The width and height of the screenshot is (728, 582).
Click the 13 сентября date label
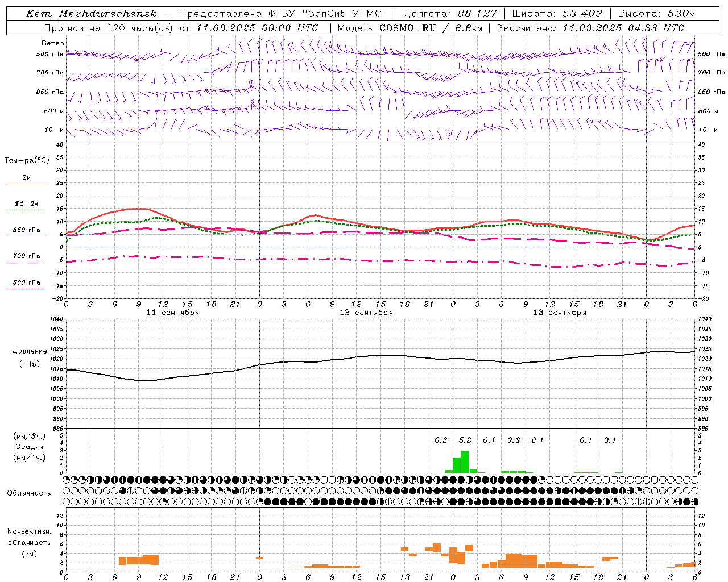(560, 313)
